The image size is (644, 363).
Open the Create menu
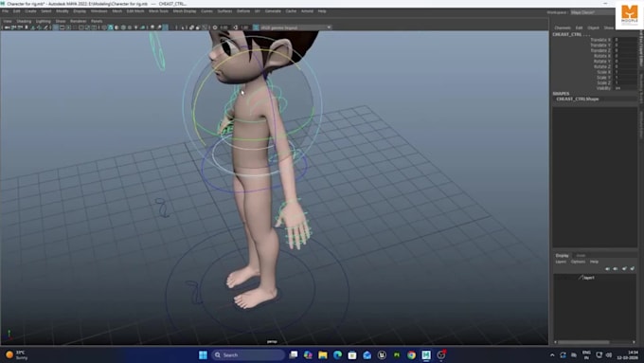click(31, 11)
